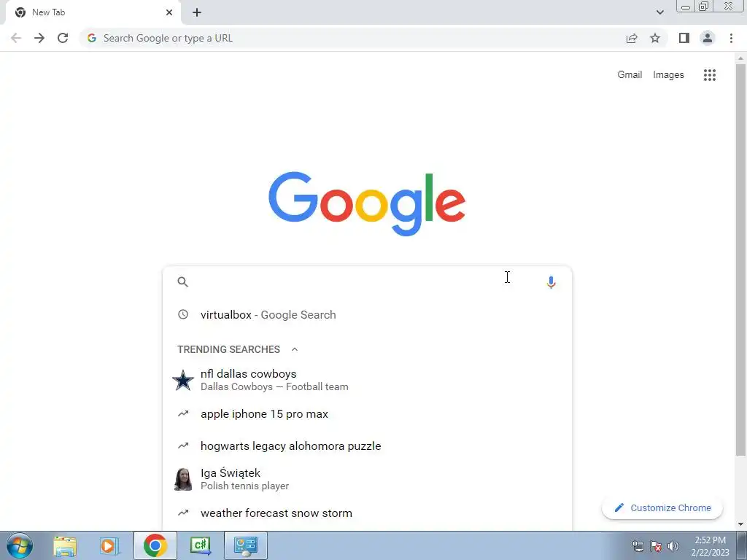
Task: Open the Gmail link
Action: (x=630, y=75)
